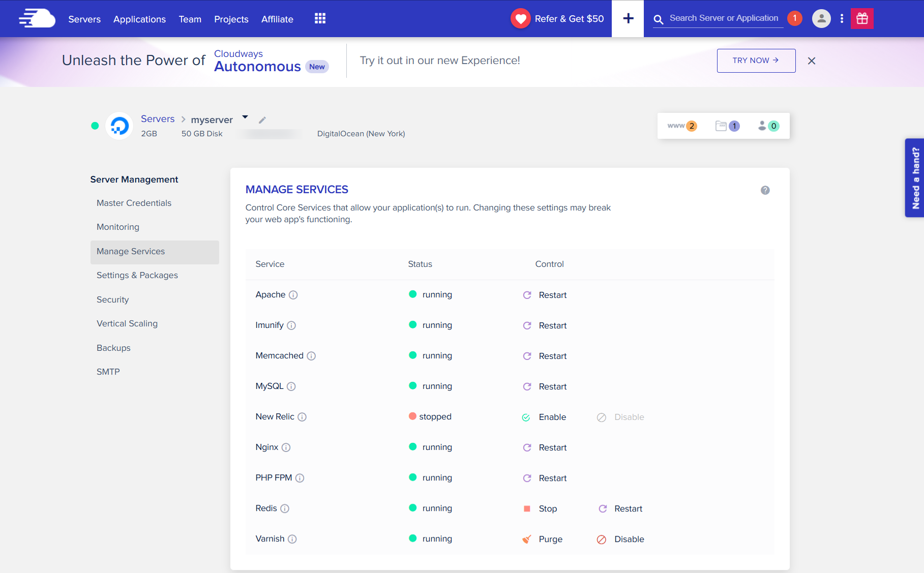Click the greyed Disable for New Relic
Screen dimensions: 924x573
(620, 417)
